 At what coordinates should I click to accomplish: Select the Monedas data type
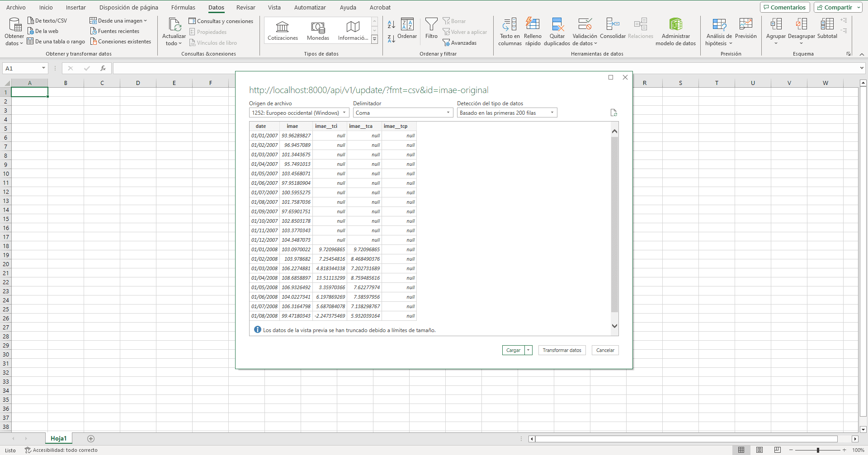point(318,31)
